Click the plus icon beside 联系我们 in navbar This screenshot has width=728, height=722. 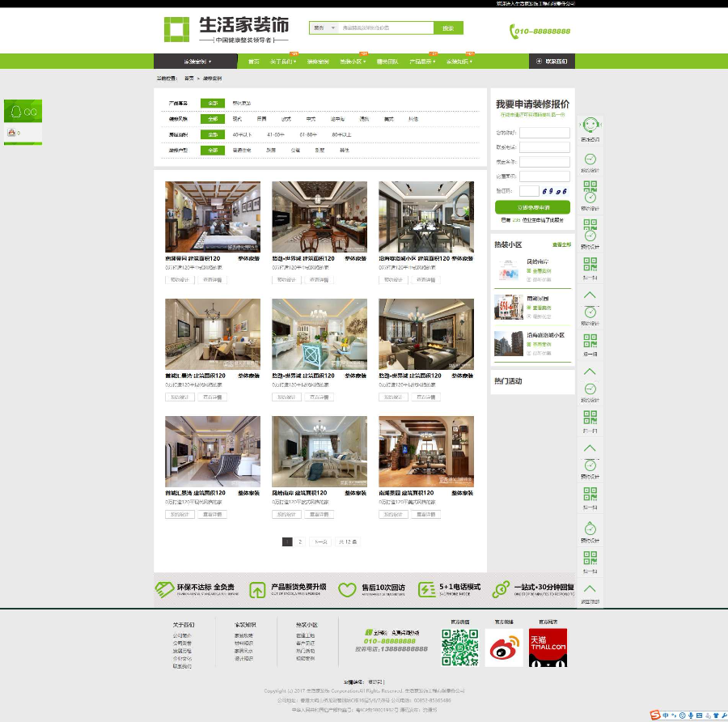[x=539, y=62]
